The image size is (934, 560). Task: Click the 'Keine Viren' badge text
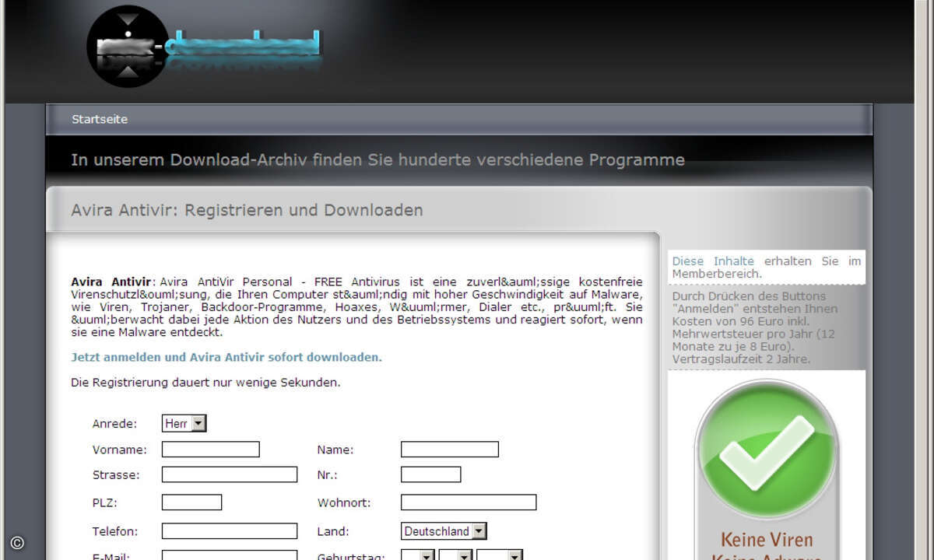click(767, 540)
